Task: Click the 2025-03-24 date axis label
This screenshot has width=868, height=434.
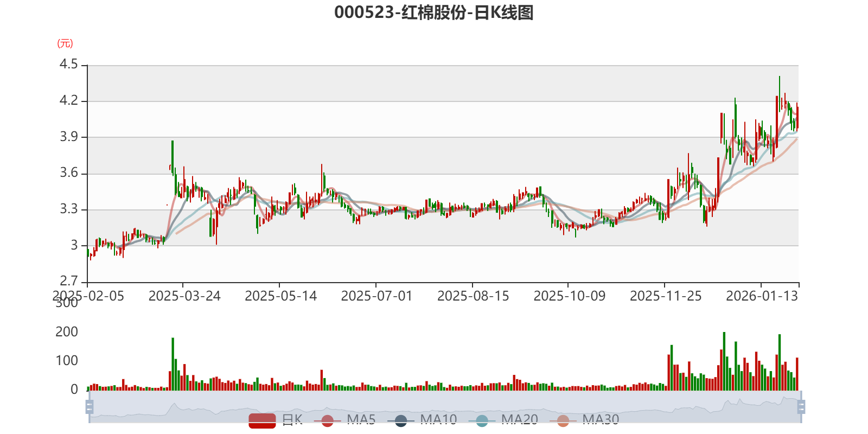Action: 184,296
